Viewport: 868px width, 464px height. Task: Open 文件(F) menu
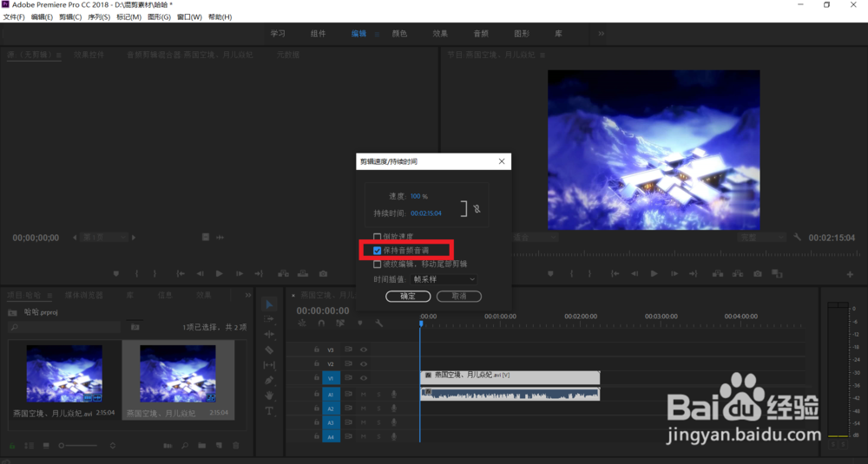14,17
